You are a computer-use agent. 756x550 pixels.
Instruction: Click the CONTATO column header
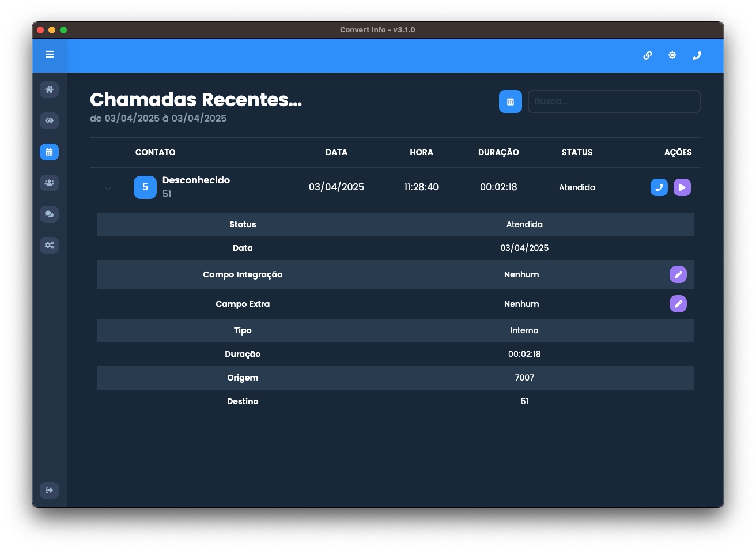click(156, 152)
